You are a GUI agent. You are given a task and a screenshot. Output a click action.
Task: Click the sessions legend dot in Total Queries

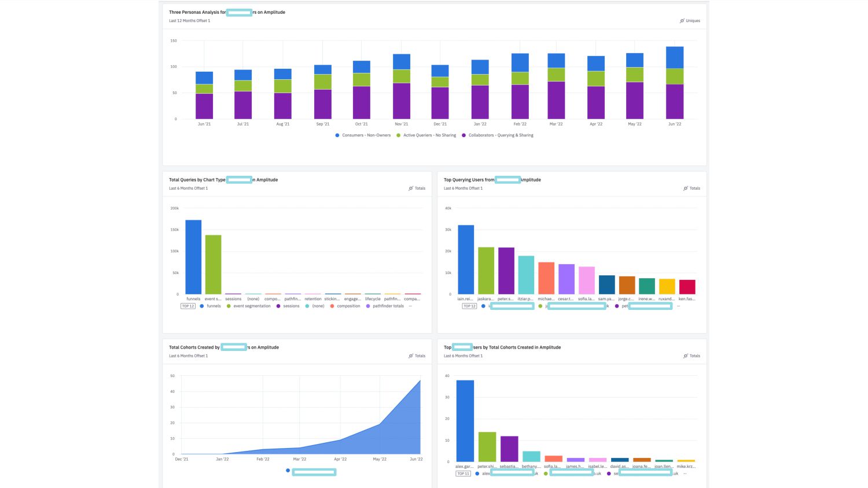278,306
